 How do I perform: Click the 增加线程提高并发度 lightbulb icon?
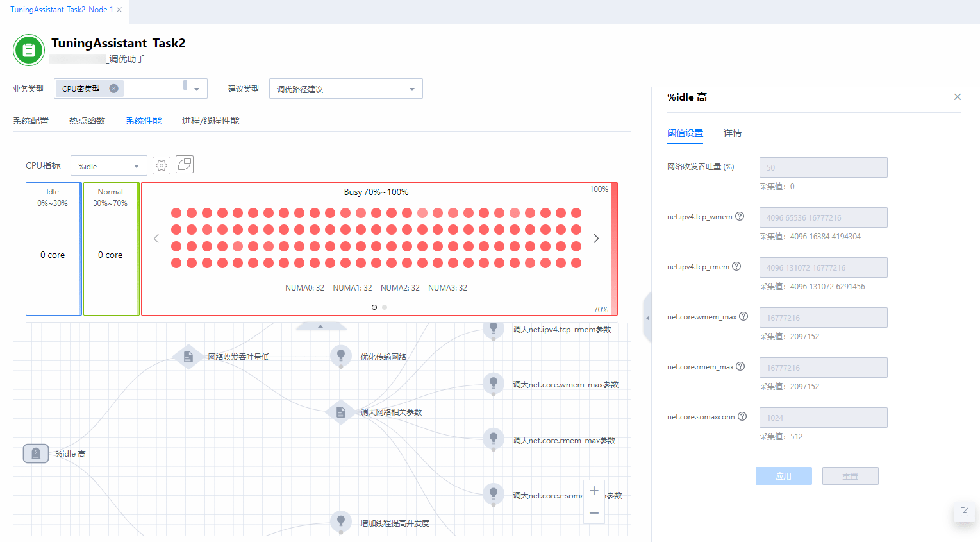pyautogui.click(x=341, y=521)
